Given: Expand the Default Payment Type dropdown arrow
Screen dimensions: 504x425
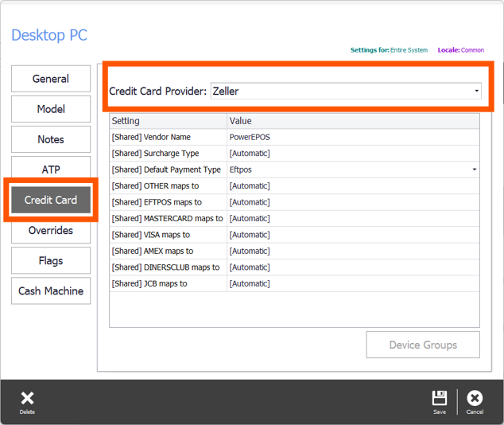Looking at the screenshot, I should (475, 170).
